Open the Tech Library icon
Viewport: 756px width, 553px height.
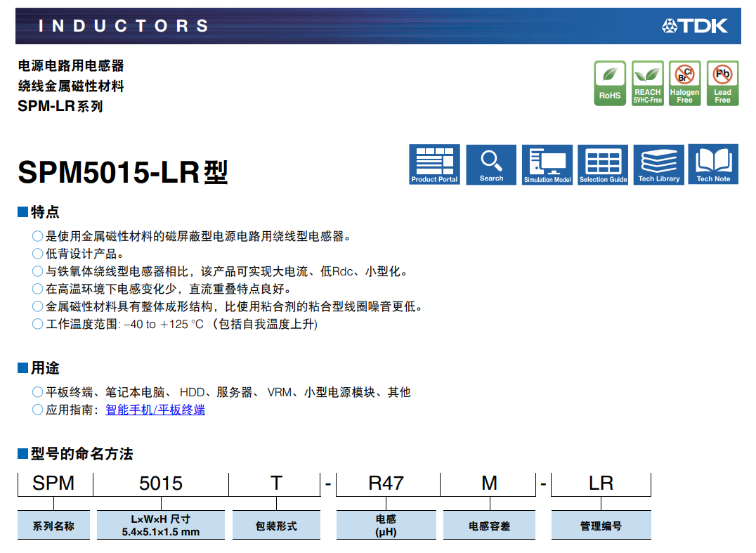(658, 164)
